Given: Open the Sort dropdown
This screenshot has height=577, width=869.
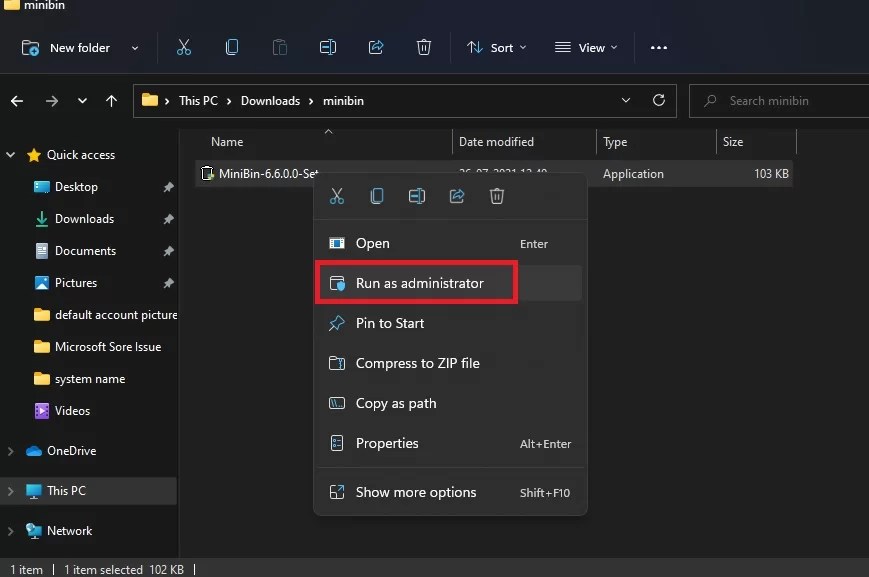Looking at the screenshot, I should (497, 47).
